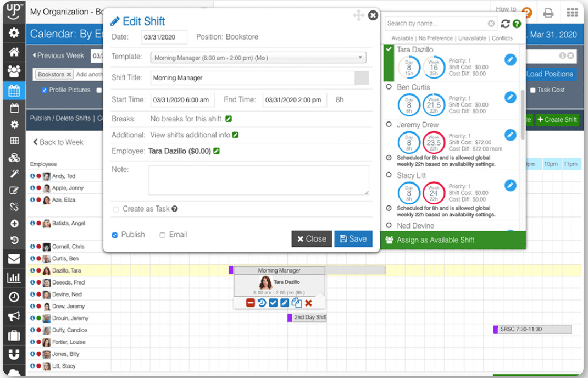Viewport: 588px width, 378px height.
Task: Click the envelope messages icon in sidebar
Action: click(x=14, y=259)
